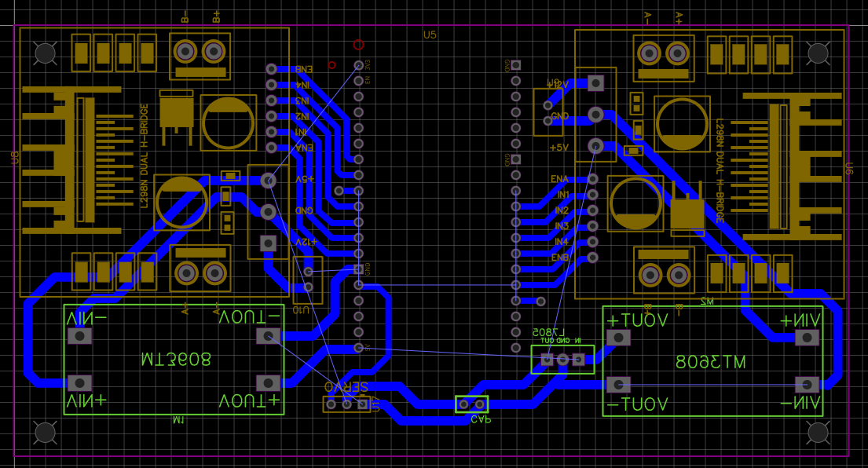
Task: Click the A+ screw terminal pad
Action: pyautogui.click(x=676, y=52)
